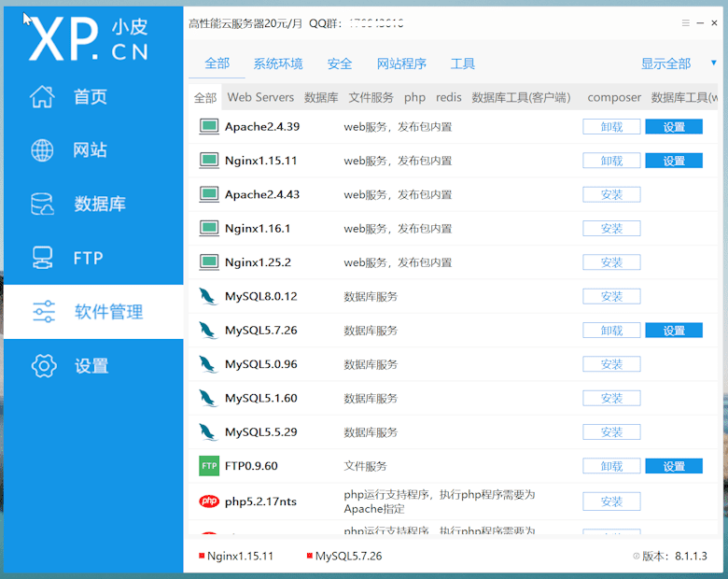Click the Nginx1.25.2 row icon
The height and width of the screenshot is (579, 728).
pos(209,262)
